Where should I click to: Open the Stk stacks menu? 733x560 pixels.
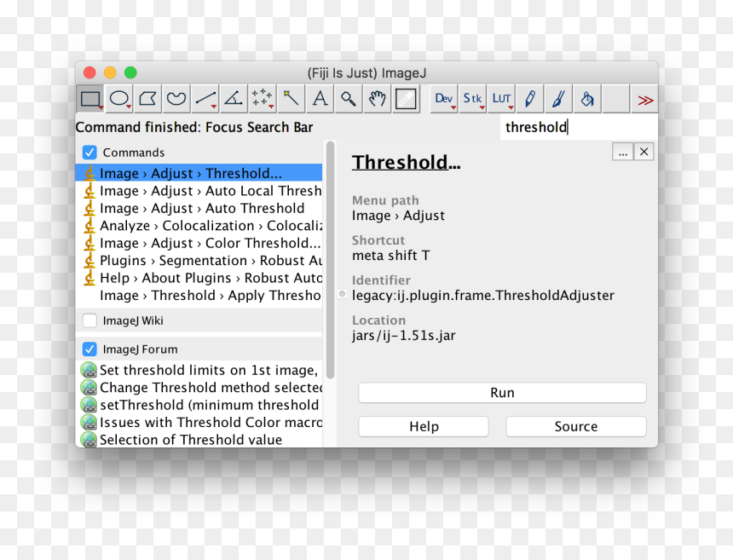[473, 99]
